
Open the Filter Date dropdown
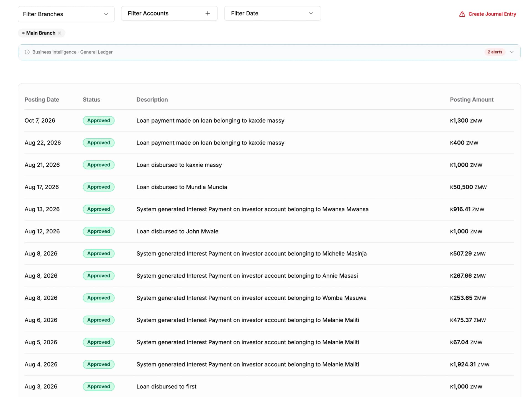pyautogui.click(x=272, y=13)
